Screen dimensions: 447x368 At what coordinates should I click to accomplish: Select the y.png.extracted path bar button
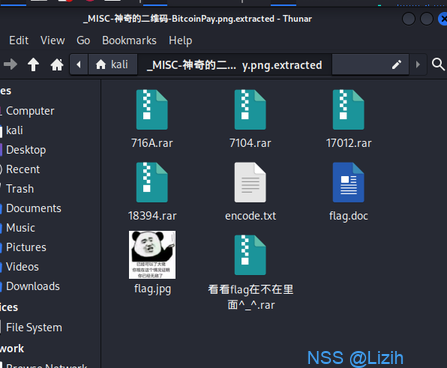click(235, 65)
